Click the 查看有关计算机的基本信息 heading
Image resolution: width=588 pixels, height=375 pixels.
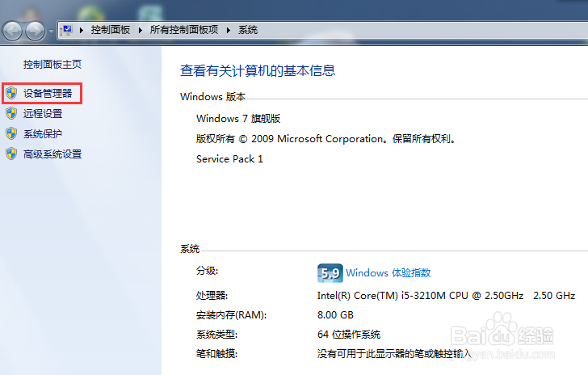(x=258, y=70)
